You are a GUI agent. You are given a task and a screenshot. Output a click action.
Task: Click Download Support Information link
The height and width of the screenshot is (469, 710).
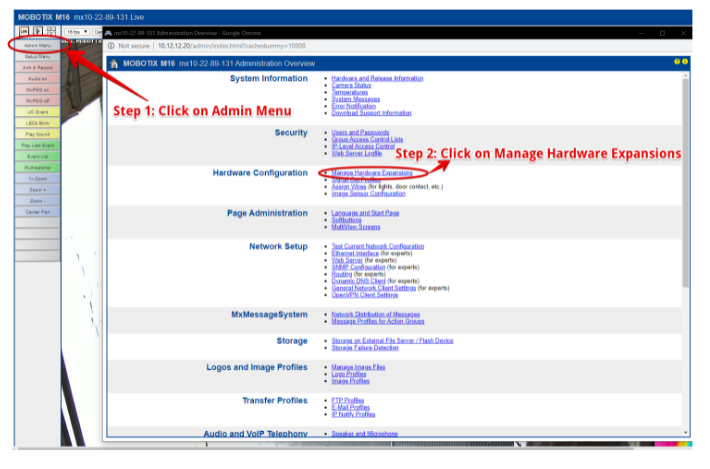pyautogui.click(x=371, y=113)
